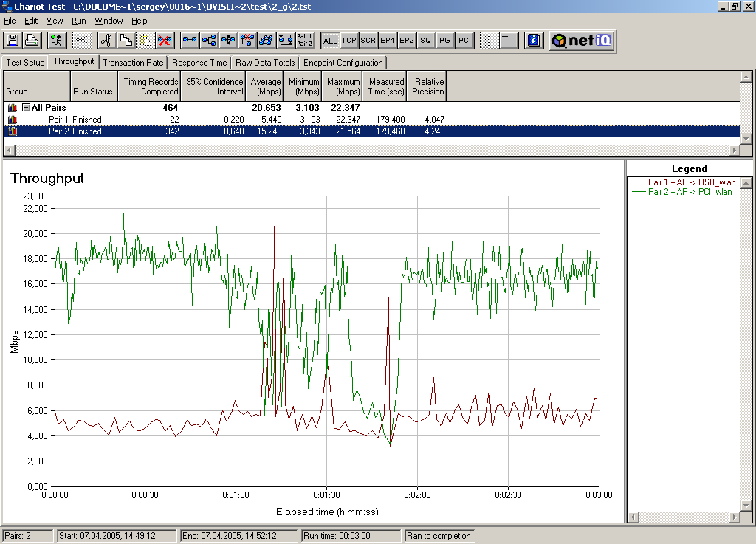
Task: Toggle the TCP filter button
Action: click(x=349, y=41)
